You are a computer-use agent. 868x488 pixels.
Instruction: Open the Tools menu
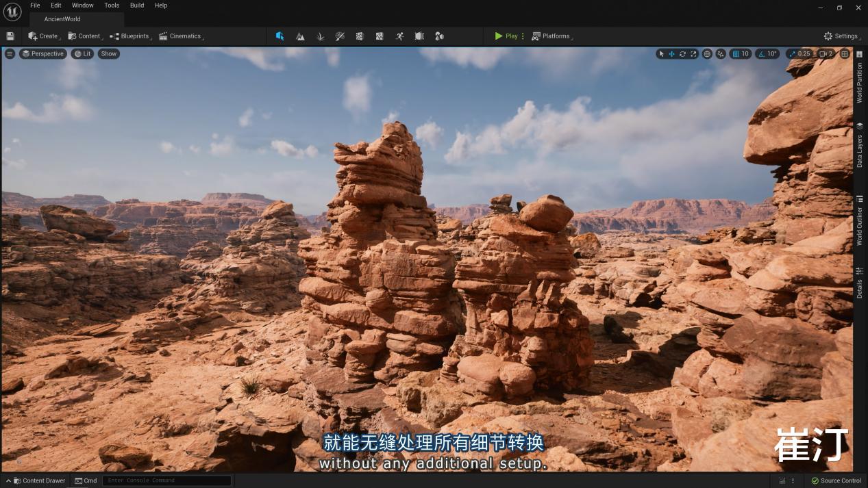click(112, 5)
